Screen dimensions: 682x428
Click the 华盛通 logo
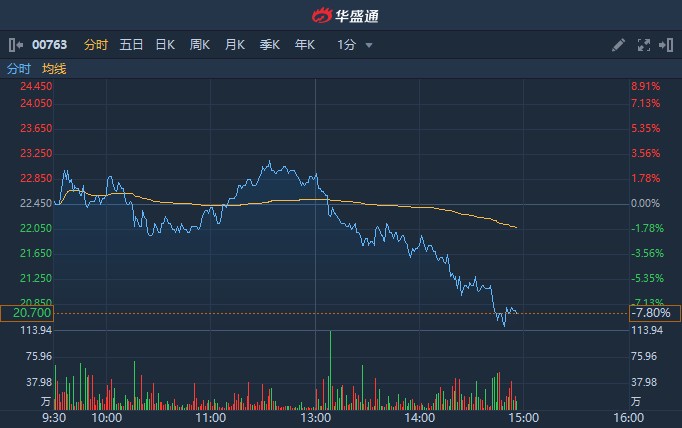(345, 16)
